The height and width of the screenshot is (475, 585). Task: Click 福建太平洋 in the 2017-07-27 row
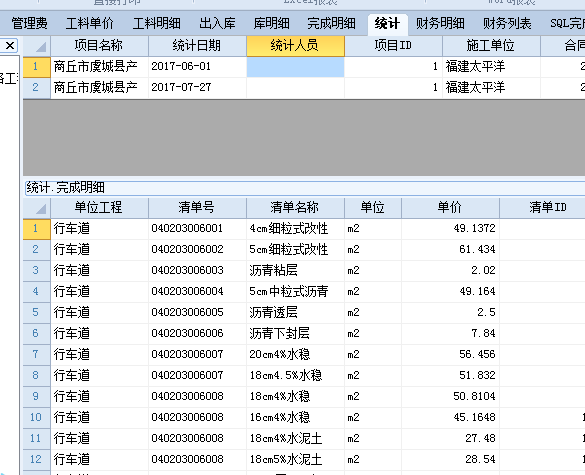pyautogui.click(x=491, y=88)
